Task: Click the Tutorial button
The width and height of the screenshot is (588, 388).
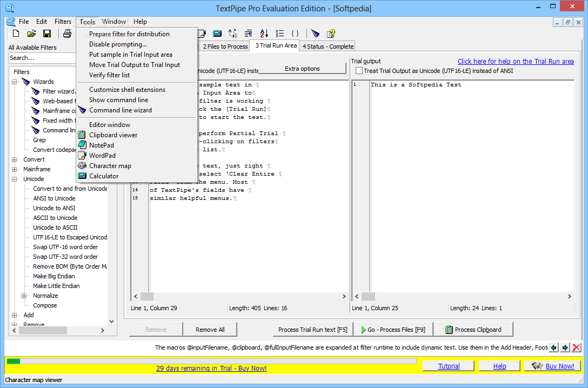Action: (x=449, y=366)
